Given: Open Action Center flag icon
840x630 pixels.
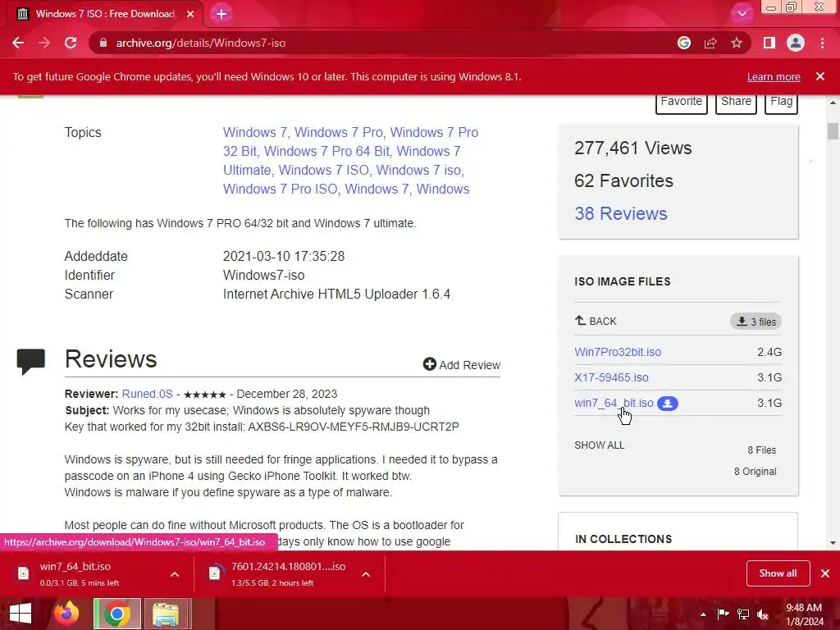Looking at the screenshot, I should pos(723,614).
